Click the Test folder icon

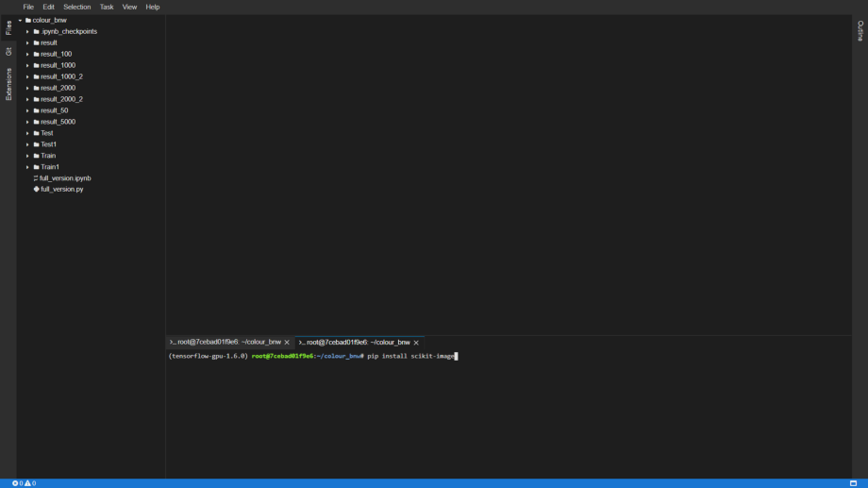37,133
